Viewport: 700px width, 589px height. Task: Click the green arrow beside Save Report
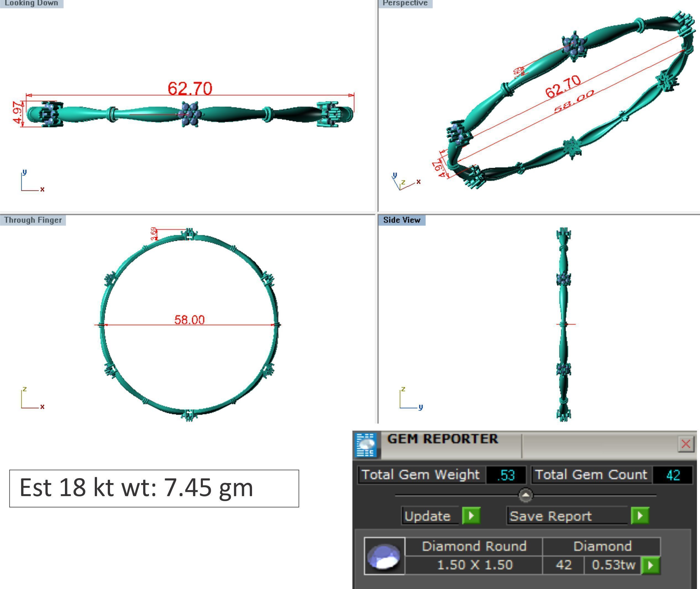tap(640, 515)
